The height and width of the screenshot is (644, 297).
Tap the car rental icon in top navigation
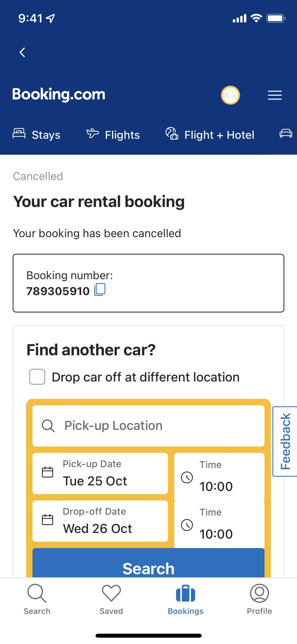pos(286,134)
